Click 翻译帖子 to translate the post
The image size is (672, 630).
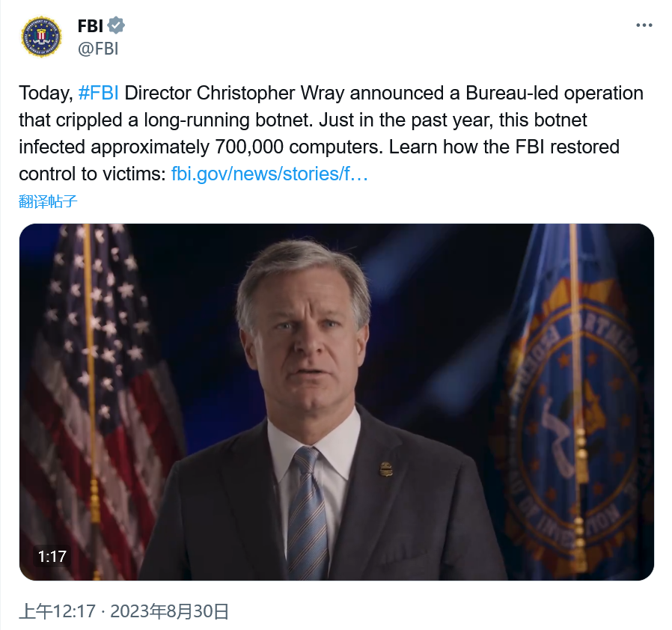click(48, 201)
